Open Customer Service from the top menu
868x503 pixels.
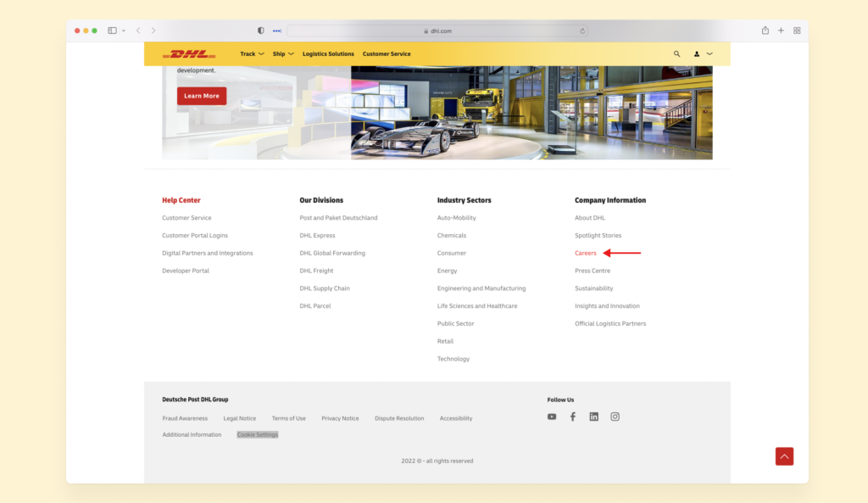click(387, 53)
